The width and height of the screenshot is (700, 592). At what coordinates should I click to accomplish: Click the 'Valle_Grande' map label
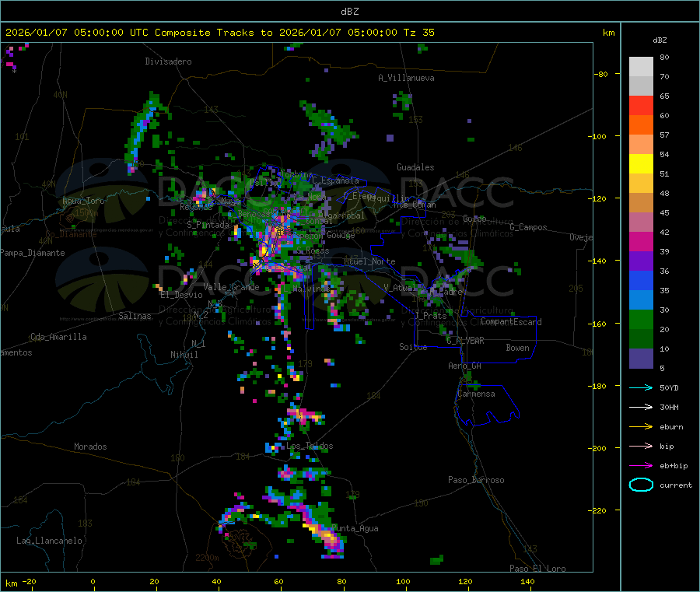coord(231,287)
